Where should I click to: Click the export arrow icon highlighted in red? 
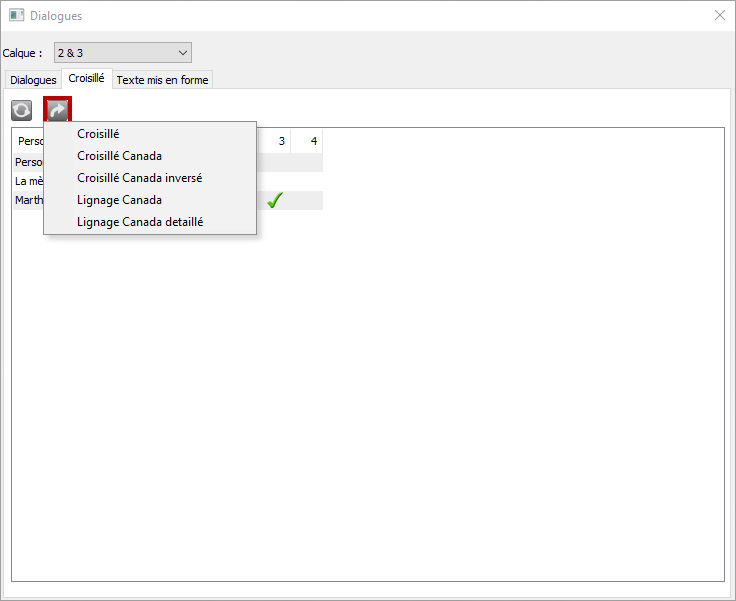(x=57, y=110)
